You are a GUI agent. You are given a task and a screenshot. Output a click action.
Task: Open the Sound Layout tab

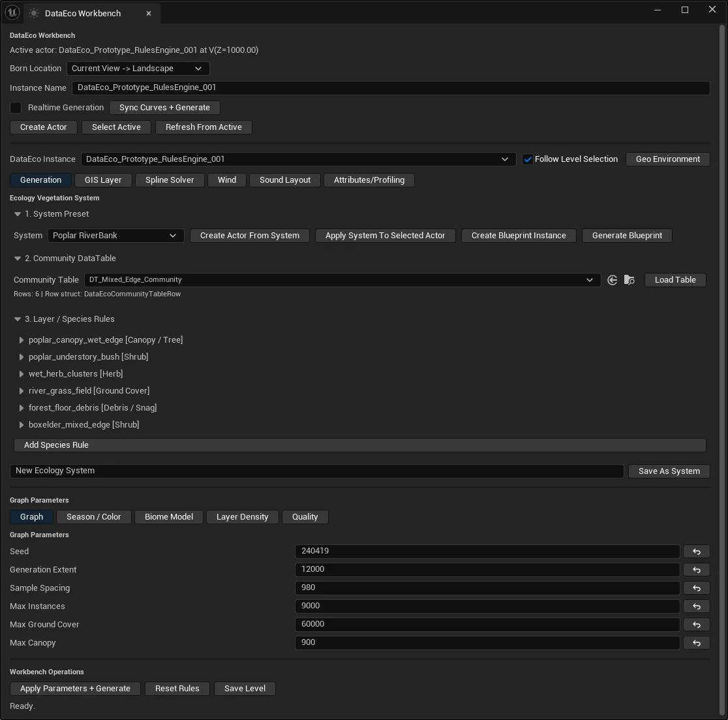click(285, 180)
